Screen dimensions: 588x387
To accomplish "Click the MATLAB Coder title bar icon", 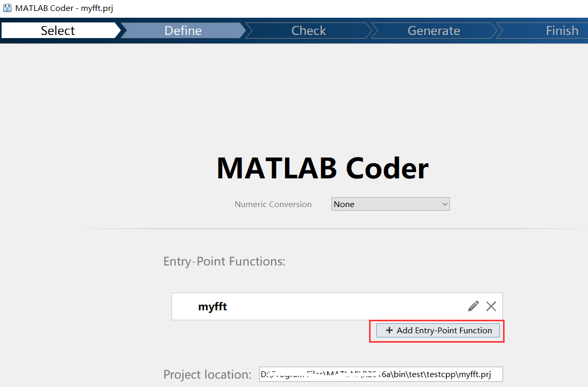I will tap(8, 8).
